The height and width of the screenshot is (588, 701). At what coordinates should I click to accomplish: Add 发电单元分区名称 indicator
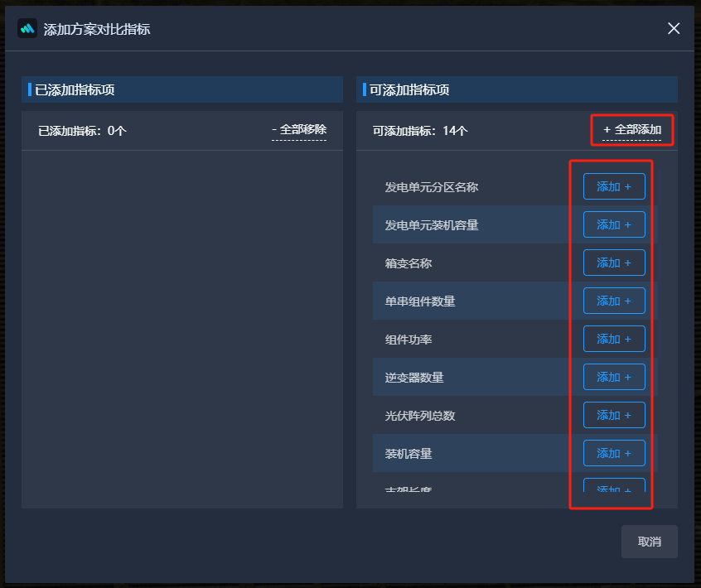tap(614, 186)
